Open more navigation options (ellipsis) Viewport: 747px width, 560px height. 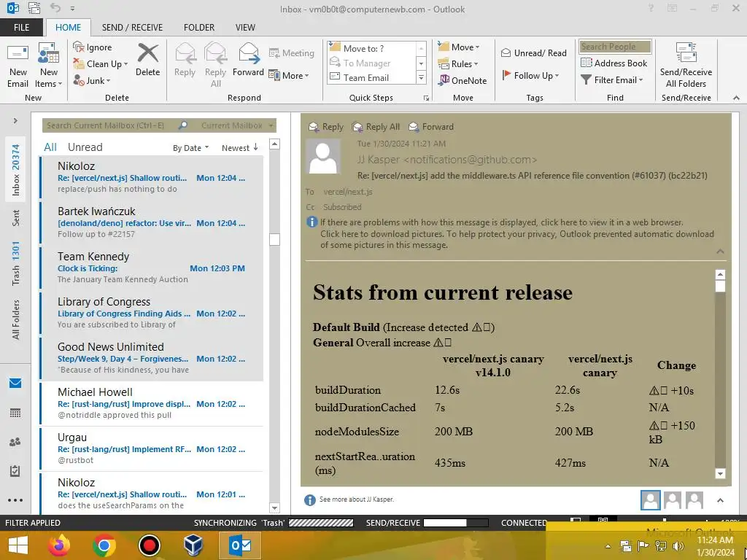click(15, 500)
